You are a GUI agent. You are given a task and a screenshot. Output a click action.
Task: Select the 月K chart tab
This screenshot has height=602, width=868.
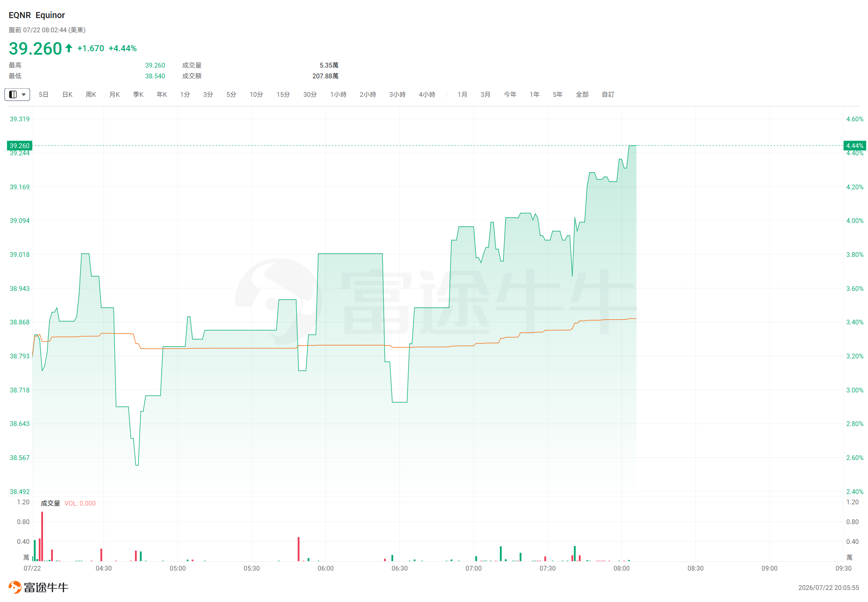[114, 94]
